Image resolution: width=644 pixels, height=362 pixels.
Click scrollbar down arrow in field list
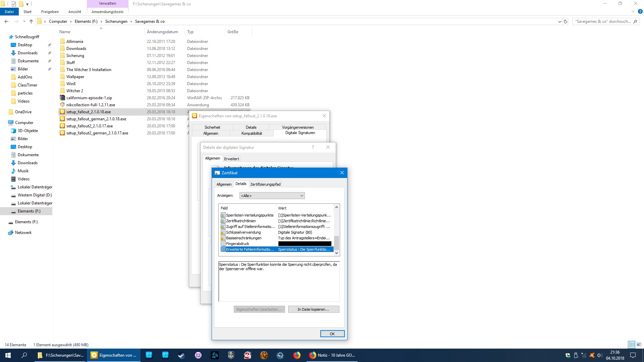pyautogui.click(x=336, y=253)
